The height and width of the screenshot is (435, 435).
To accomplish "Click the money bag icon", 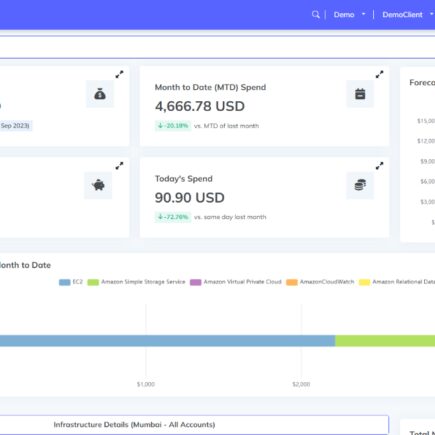I will tap(100, 94).
